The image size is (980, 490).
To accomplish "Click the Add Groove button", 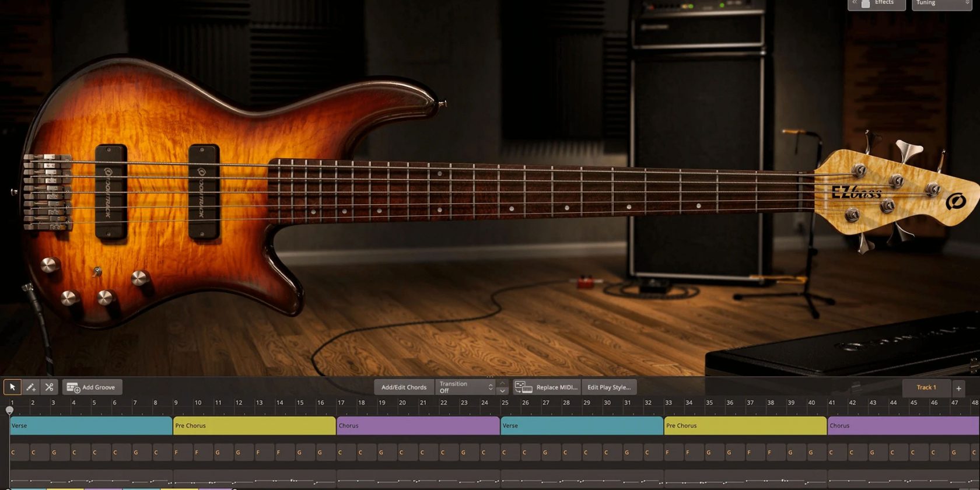I will coord(92,387).
